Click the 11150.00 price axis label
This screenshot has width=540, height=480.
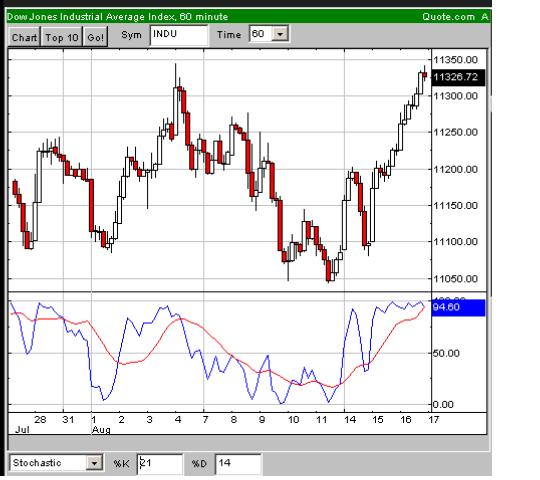455,206
